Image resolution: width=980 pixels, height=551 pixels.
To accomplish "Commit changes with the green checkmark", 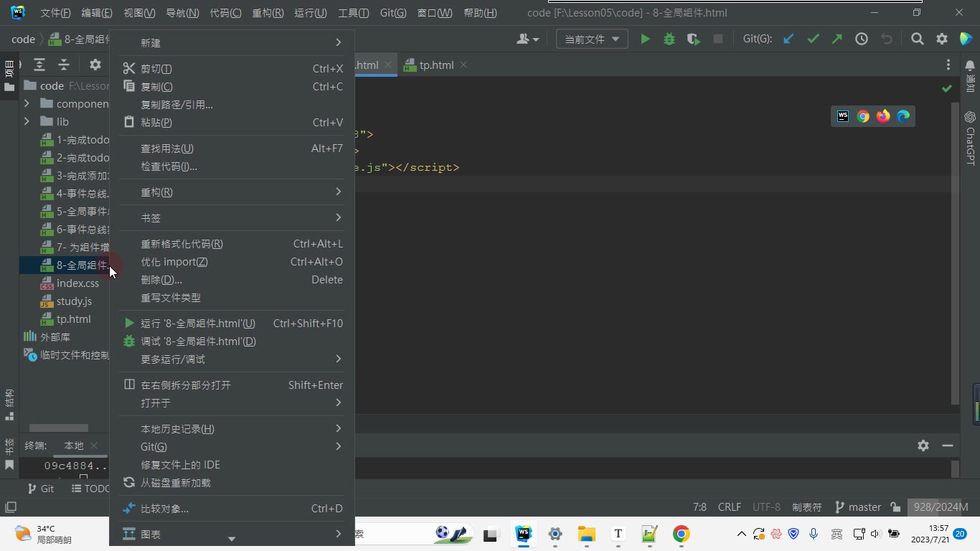I will coord(813,39).
